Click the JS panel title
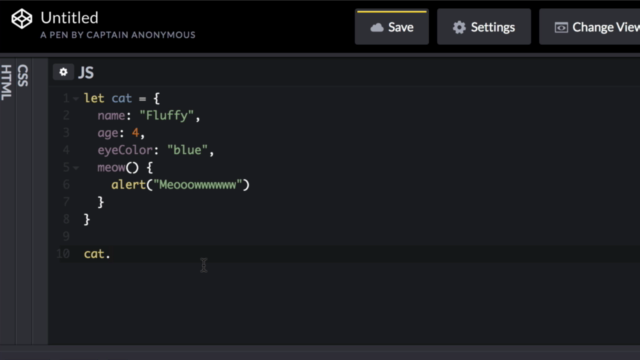This screenshot has height=360, width=640. coord(86,73)
